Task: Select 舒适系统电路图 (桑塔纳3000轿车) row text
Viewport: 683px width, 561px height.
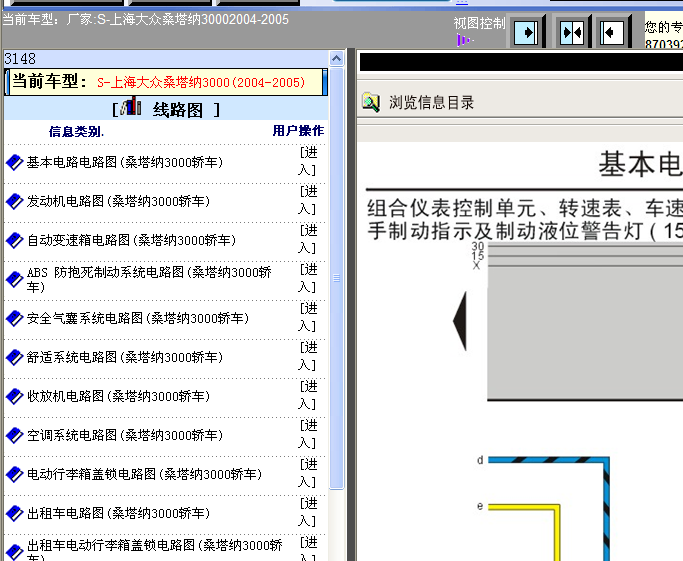Action: [x=125, y=357]
